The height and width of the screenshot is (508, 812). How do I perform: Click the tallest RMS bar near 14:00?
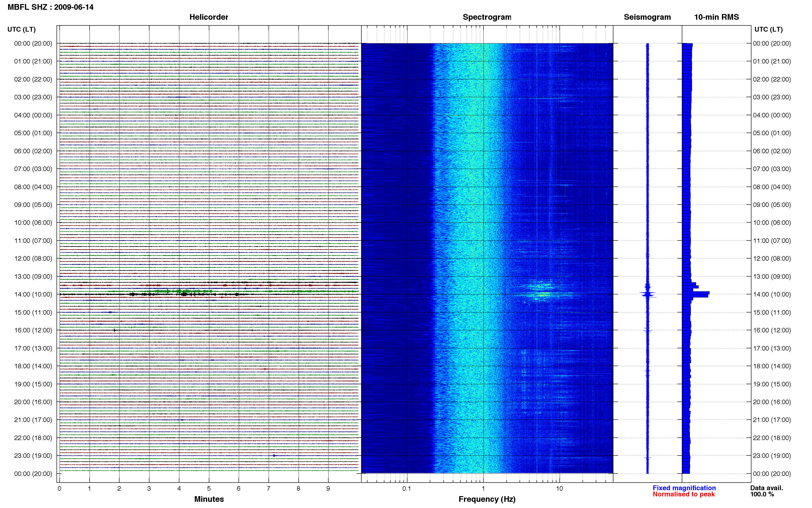(695, 293)
